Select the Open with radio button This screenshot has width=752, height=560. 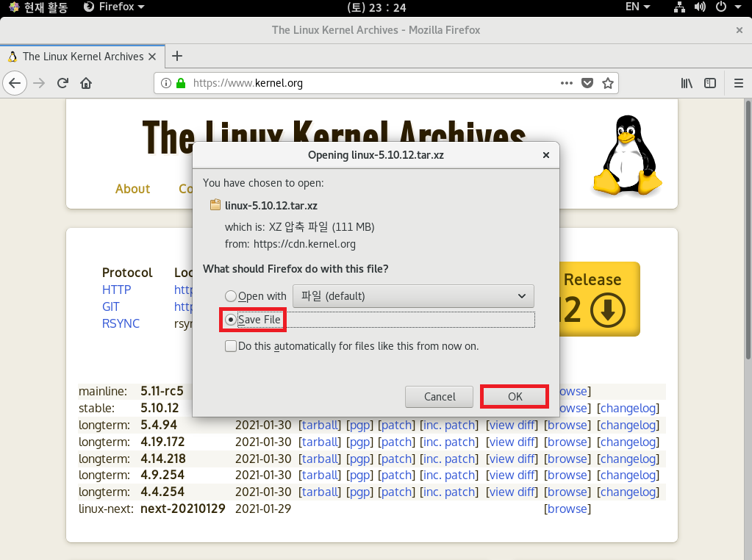tap(231, 296)
